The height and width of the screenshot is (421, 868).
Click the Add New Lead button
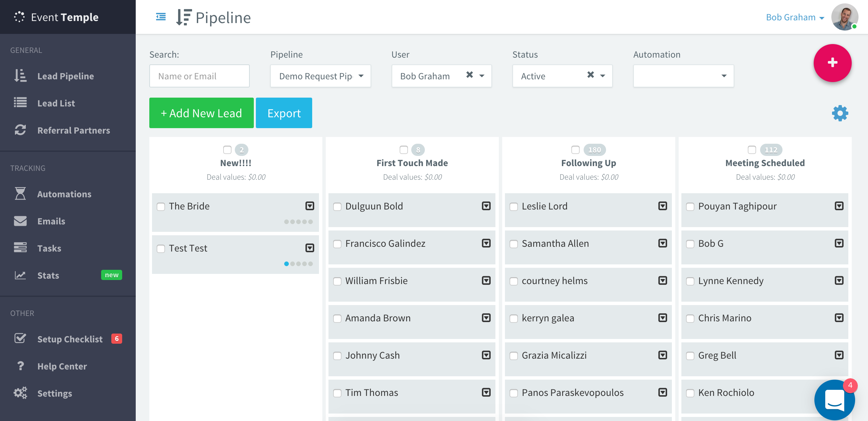pos(202,113)
